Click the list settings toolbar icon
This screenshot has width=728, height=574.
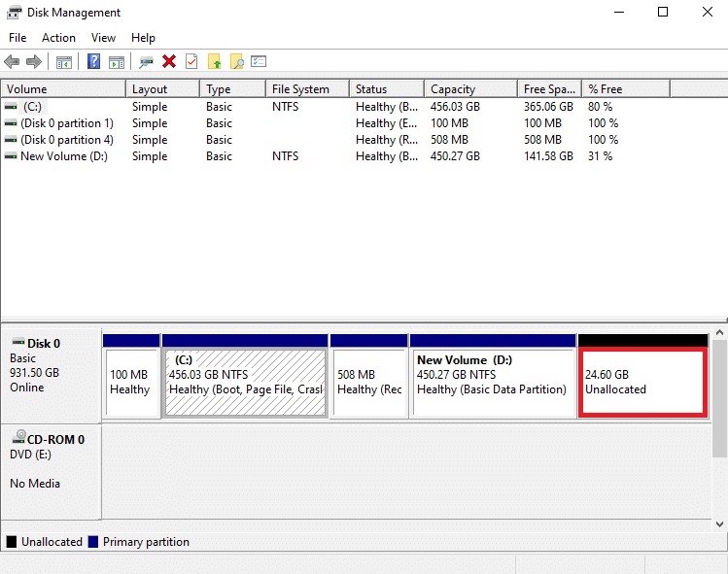(259, 61)
